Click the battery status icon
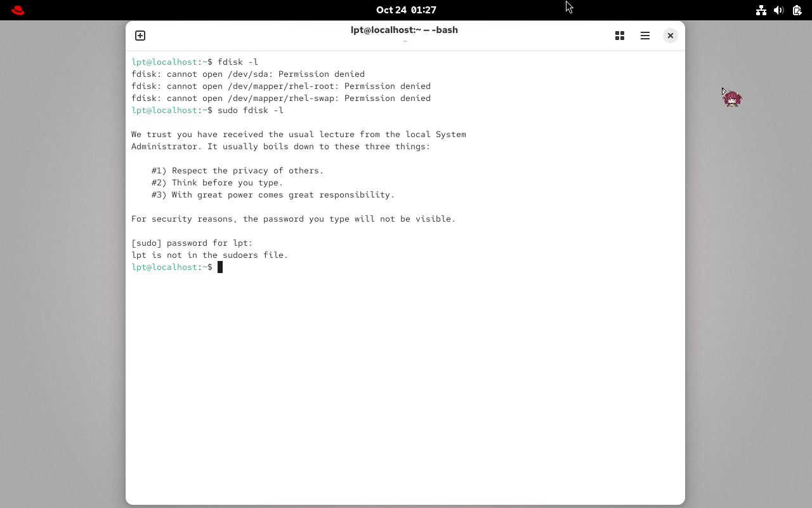This screenshot has height=508, width=812. click(x=797, y=10)
